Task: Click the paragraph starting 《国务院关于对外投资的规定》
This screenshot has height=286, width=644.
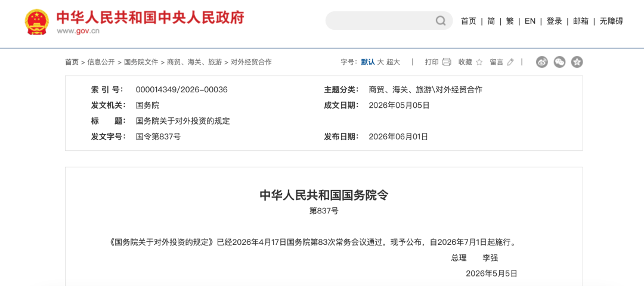Action: coord(312,242)
